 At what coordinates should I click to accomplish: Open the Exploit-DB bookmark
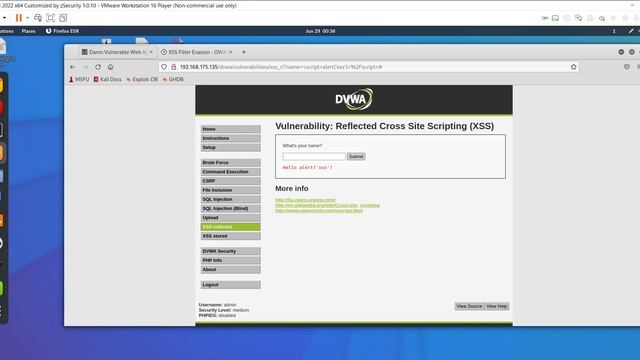point(142,79)
